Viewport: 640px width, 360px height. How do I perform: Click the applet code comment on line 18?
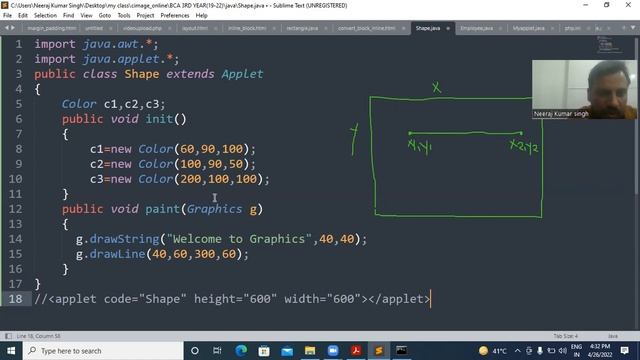232,299
